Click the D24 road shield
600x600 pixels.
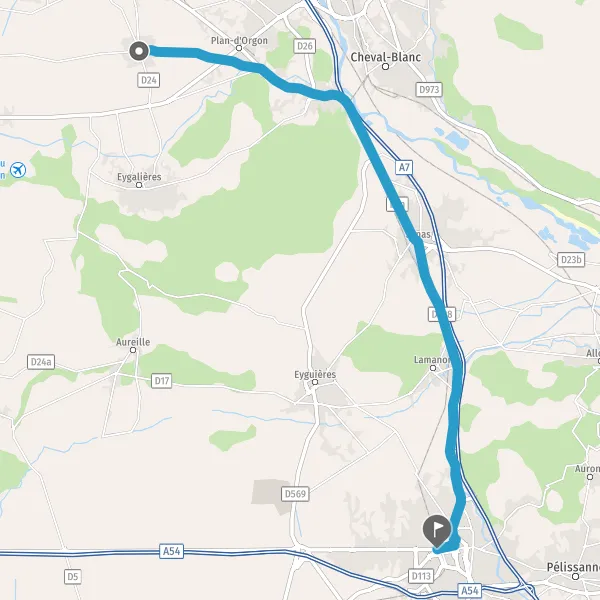[x=148, y=80]
